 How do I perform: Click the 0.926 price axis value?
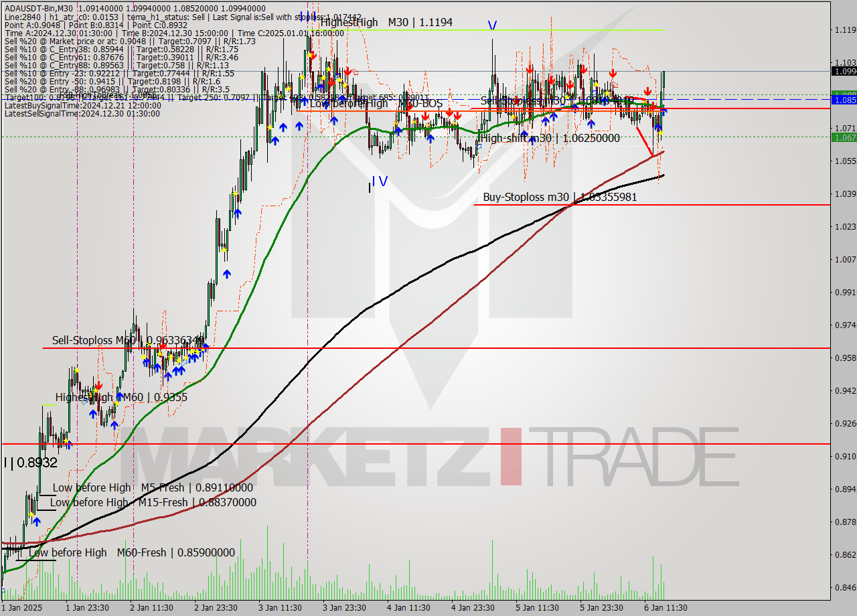[846, 423]
